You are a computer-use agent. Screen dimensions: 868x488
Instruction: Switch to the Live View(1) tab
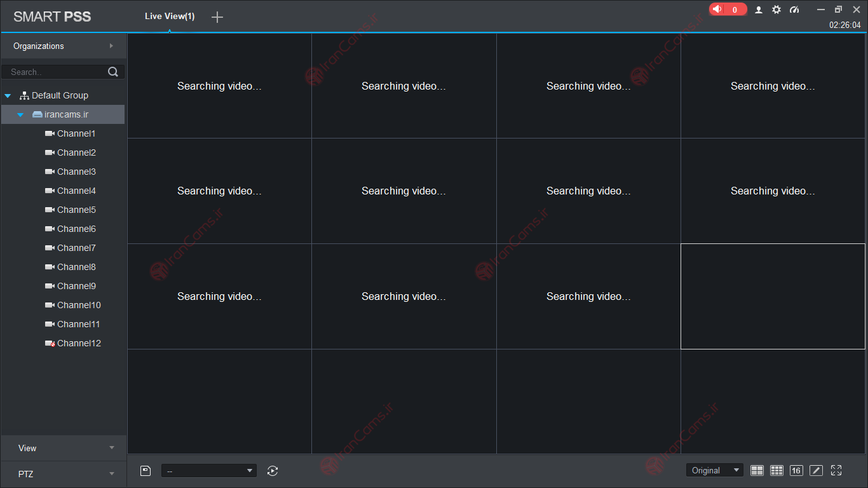(x=170, y=17)
